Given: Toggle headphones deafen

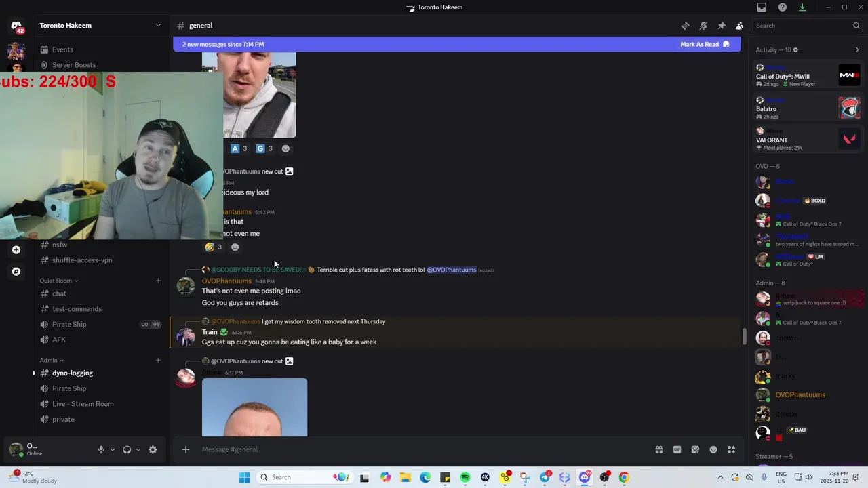Looking at the screenshot, I should [127, 449].
